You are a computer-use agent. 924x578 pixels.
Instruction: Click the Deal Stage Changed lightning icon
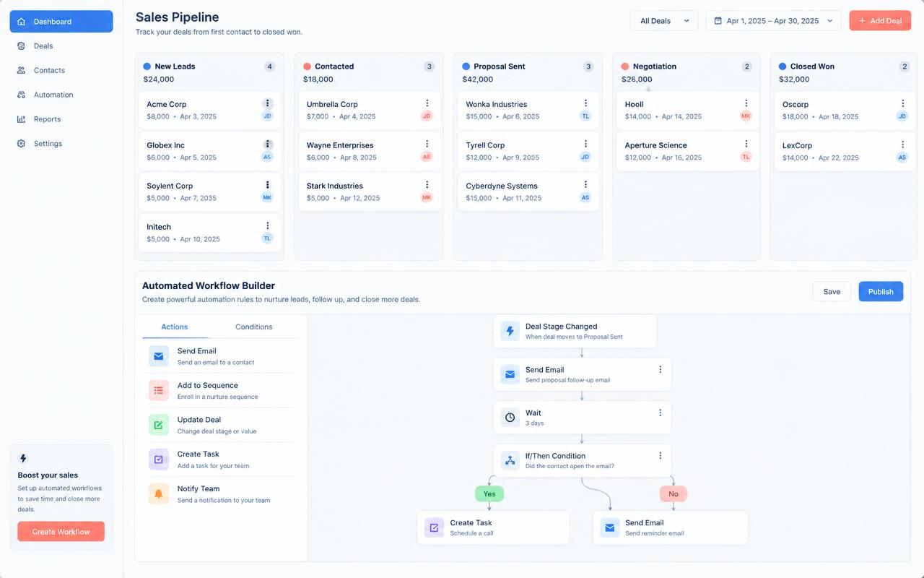(x=510, y=331)
